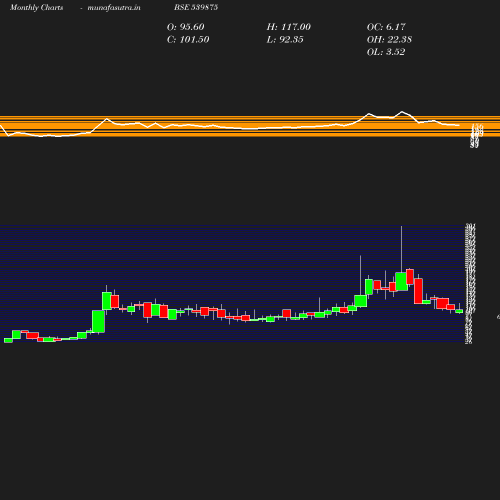Screen dimensions: 500x500
Task: Select the low value 'L: 92.35'
Action: (x=285, y=40)
